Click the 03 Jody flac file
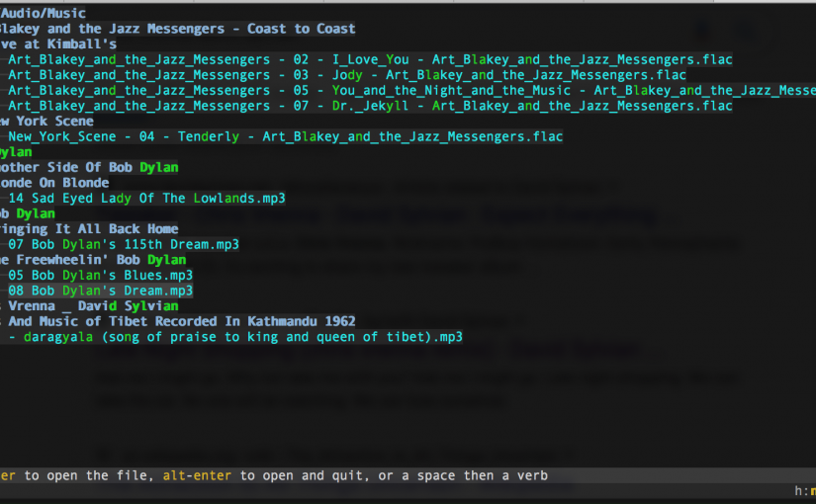The image size is (816, 504). pos(346,75)
